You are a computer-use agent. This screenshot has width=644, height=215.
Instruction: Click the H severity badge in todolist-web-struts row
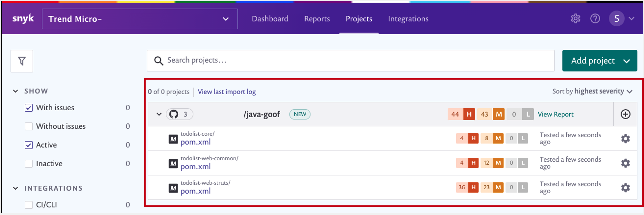(x=473, y=187)
